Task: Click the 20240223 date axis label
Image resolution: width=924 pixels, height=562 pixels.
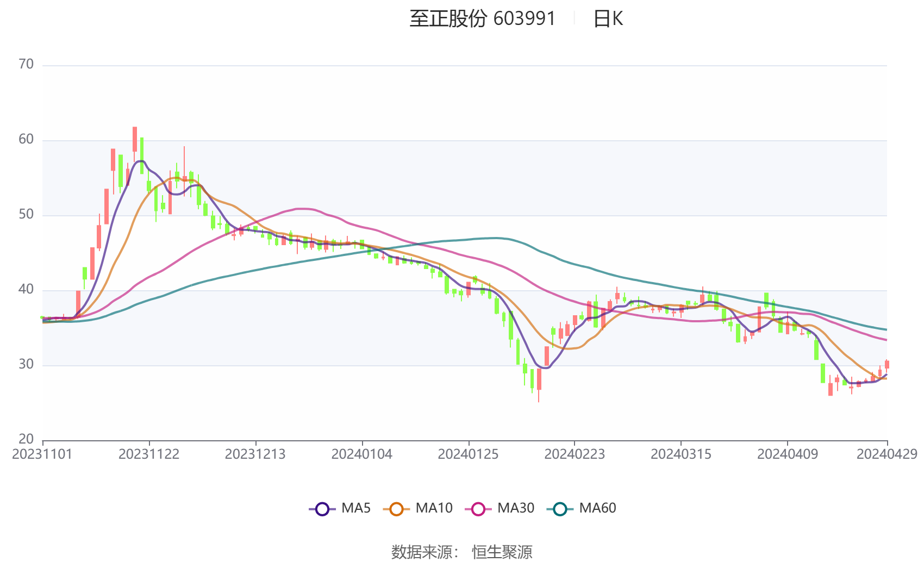Action: click(575, 454)
